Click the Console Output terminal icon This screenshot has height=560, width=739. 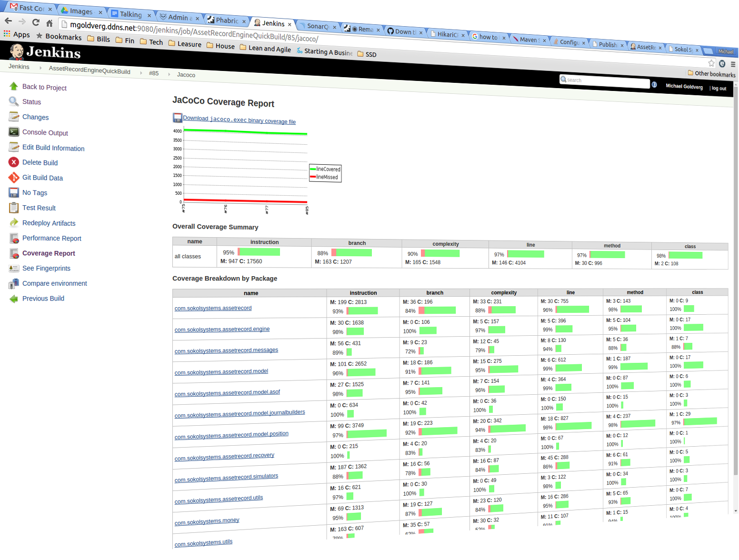[x=14, y=132]
